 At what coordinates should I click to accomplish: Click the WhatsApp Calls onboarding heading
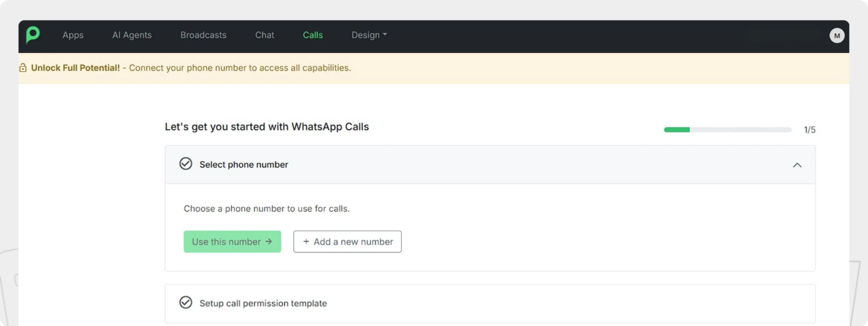[x=266, y=127]
